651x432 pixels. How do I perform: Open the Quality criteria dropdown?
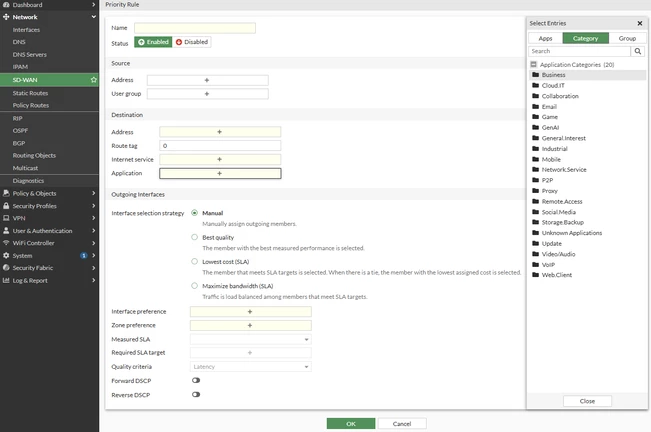pos(251,367)
